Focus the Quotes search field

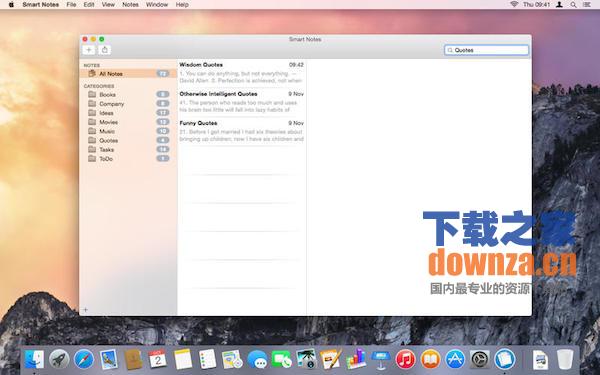486,50
